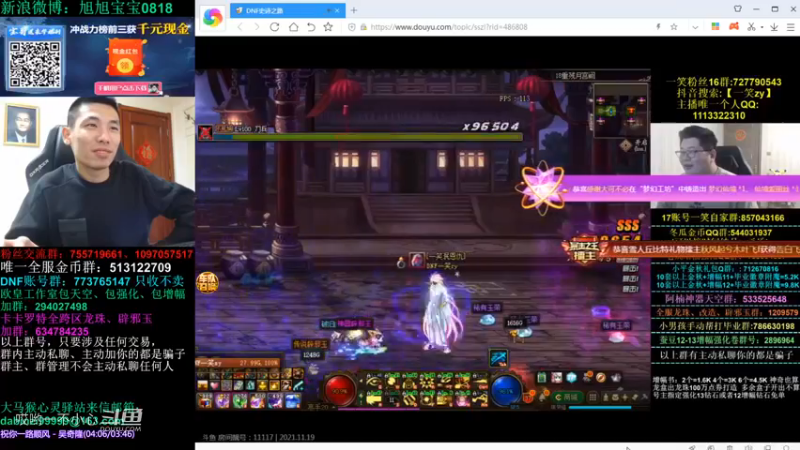Image resolution: width=800 pixels, height=450 pixels.
Task: Click the boss health bar
Action: click(367, 137)
